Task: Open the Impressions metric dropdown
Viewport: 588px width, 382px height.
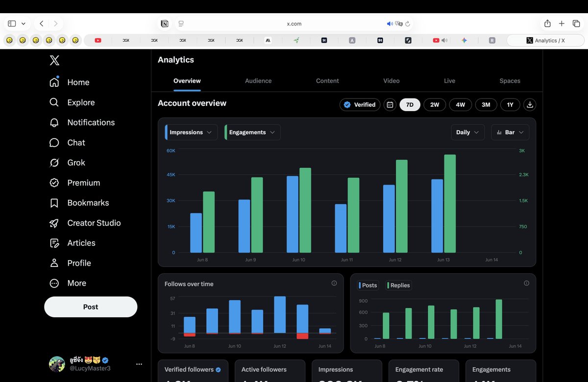Action: point(191,132)
